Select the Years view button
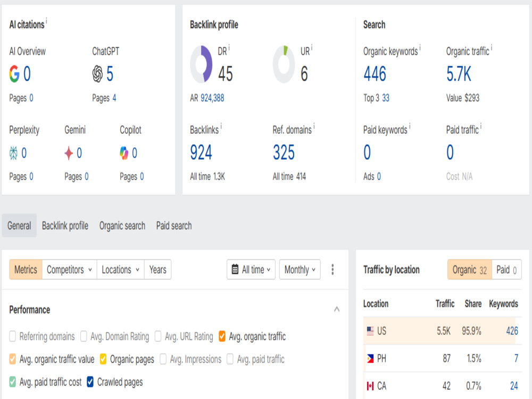The image size is (532, 399). point(158,269)
